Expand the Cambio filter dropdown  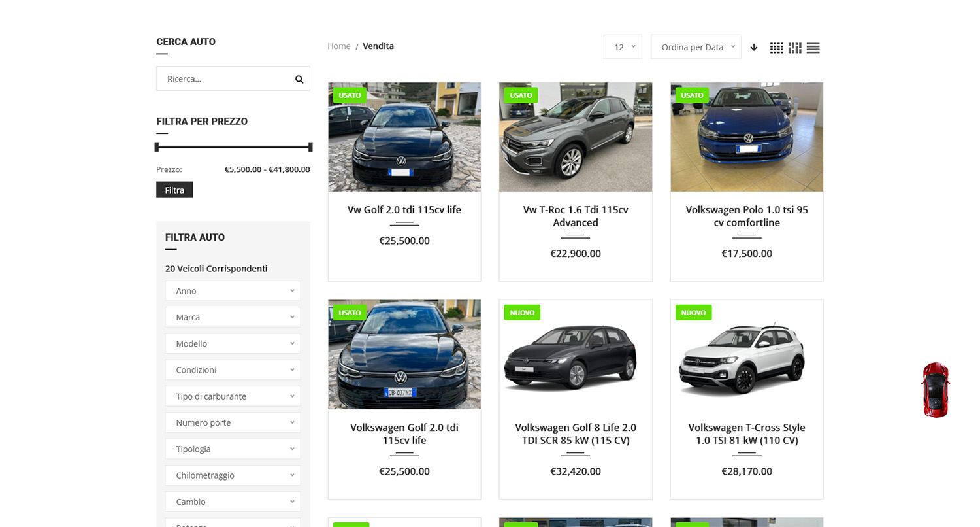233,501
